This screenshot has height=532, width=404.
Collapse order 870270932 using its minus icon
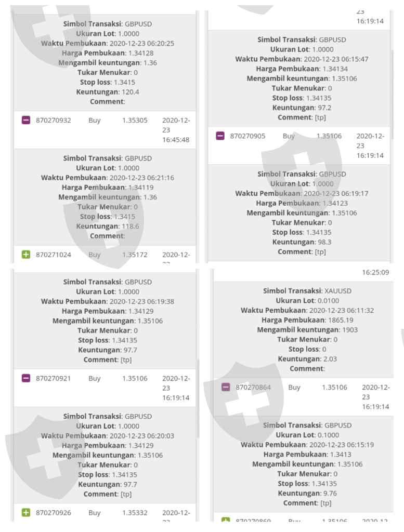pos(26,120)
